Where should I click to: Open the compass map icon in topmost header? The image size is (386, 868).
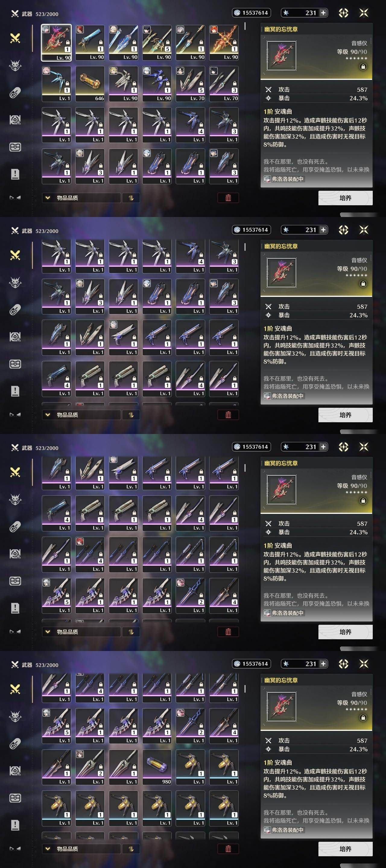[343, 13]
